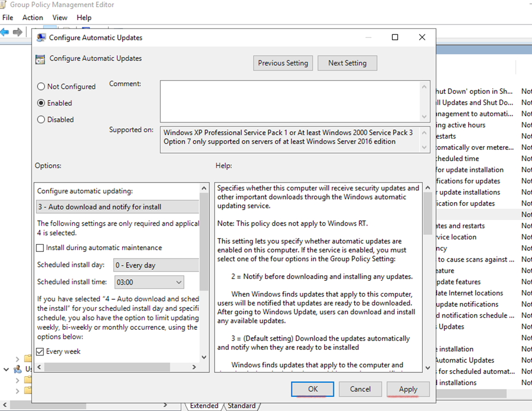Click the grey Forward arrow in toolbar
The height and width of the screenshot is (411, 532).
(17, 32)
